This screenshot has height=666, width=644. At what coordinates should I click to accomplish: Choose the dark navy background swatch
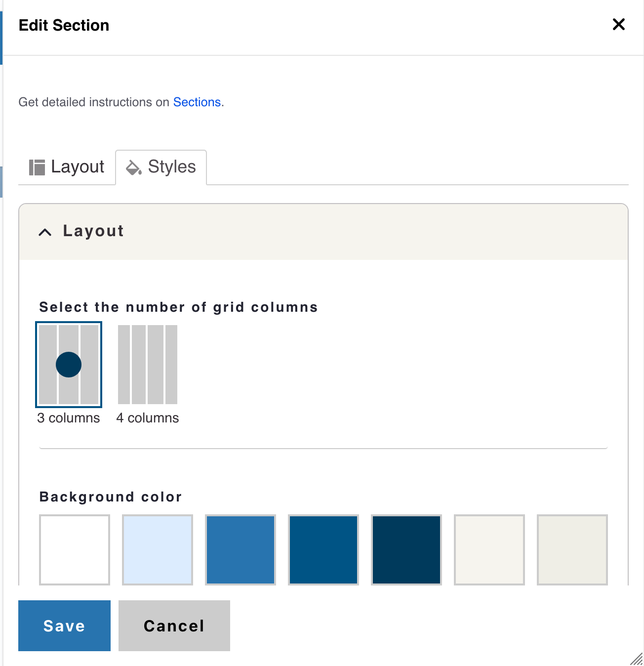tap(406, 549)
